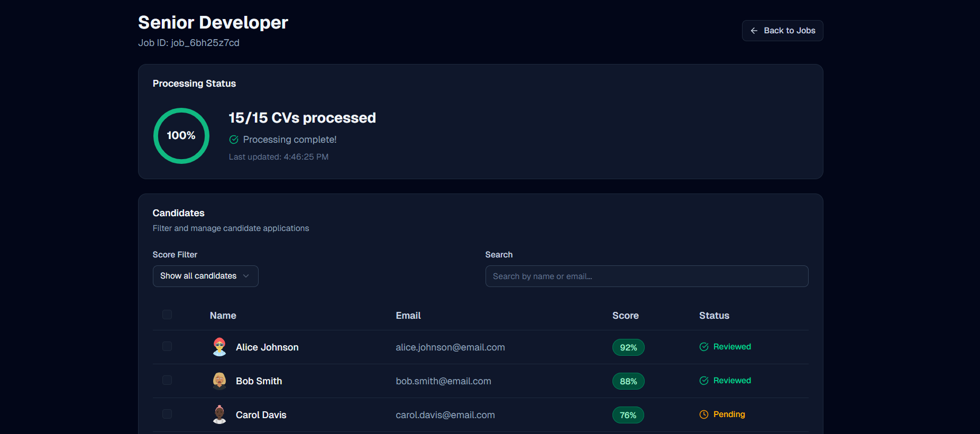Click Alice Johnson's avatar icon
This screenshot has height=434, width=980.
(219, 347)
